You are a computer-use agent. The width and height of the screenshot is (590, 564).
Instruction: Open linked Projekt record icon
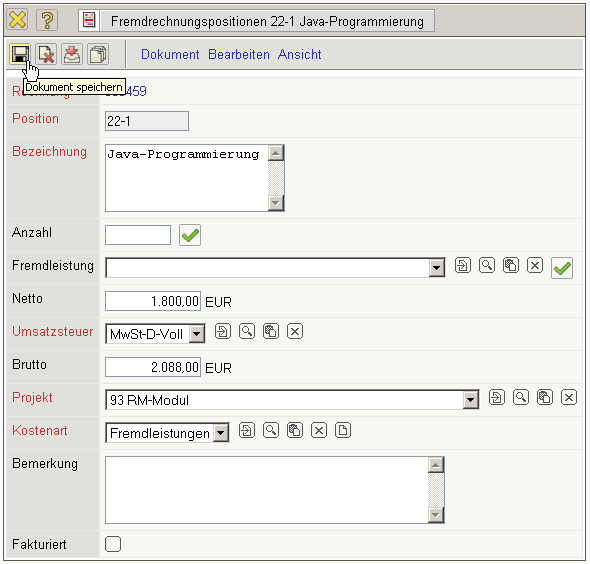click(497, 397)
